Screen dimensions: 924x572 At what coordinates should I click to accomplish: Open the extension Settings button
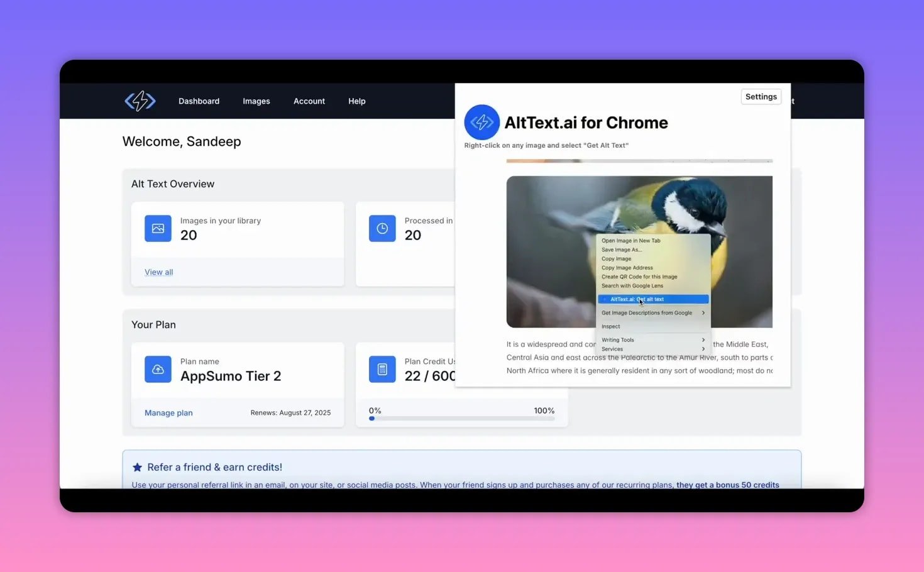tap(761, 96)
